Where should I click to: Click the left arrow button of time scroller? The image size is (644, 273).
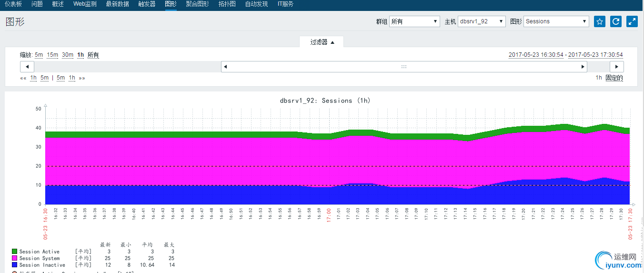[x=27, y=67]
